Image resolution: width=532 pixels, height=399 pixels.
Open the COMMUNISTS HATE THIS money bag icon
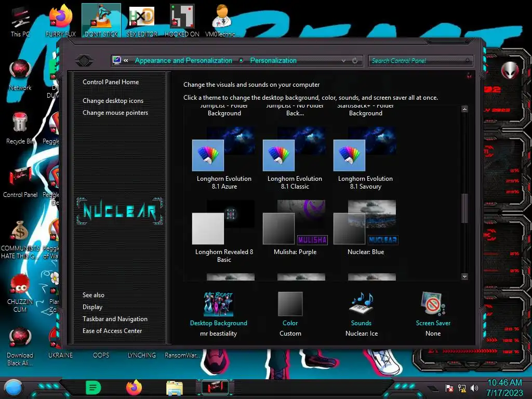click(x=20, y=239)
